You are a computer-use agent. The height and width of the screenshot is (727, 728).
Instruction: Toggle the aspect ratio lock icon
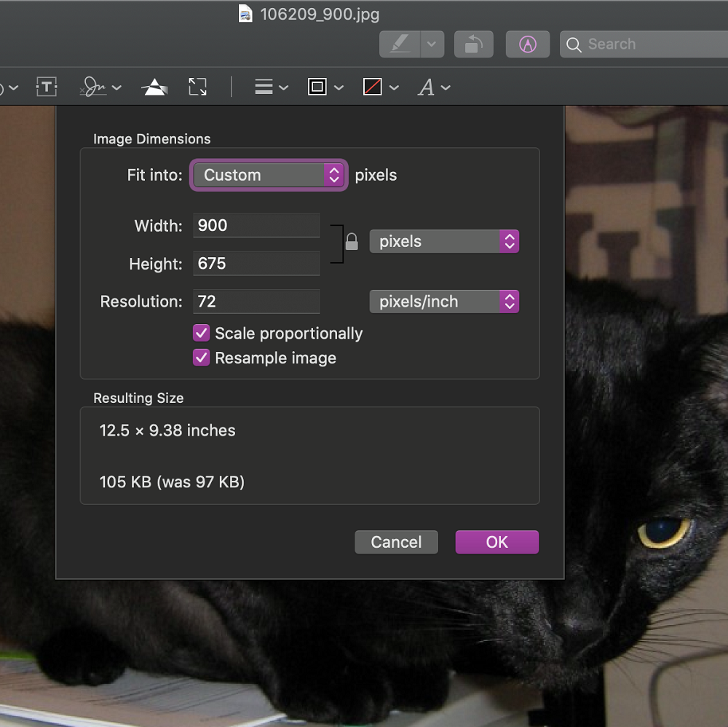(352, 242)
